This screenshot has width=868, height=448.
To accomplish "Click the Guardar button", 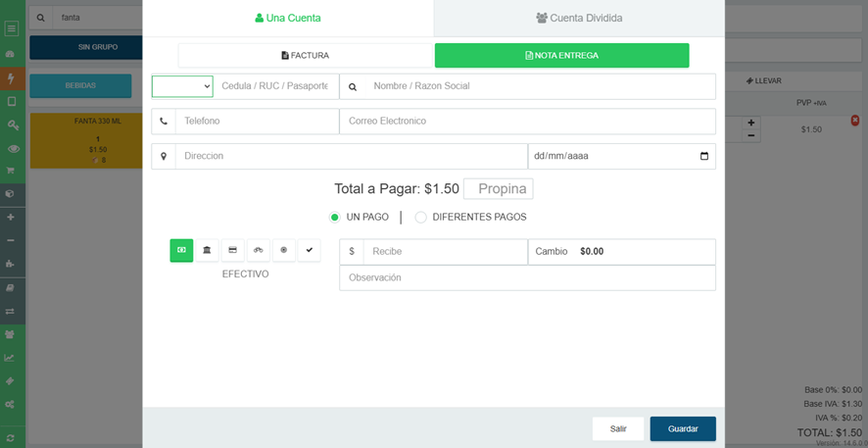I will click(x=683, y=428).
